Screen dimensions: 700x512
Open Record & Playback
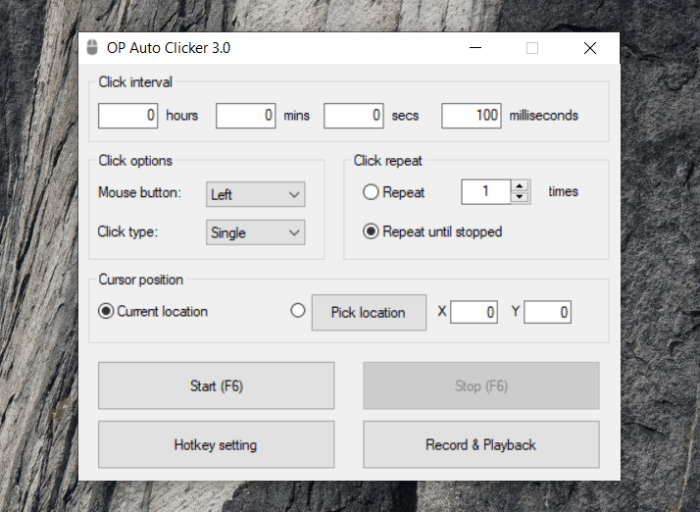(x=481, y=445)
